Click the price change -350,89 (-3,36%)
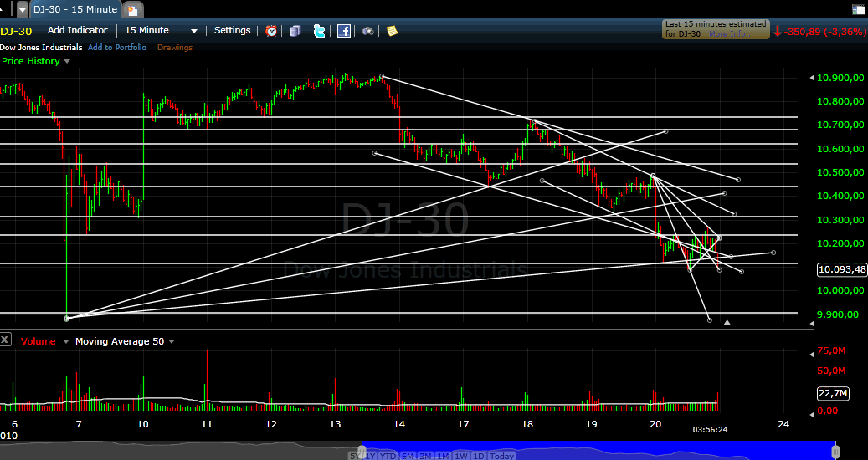Image resolution: width=868 pixels, height=460 pixels. (824, 32)
